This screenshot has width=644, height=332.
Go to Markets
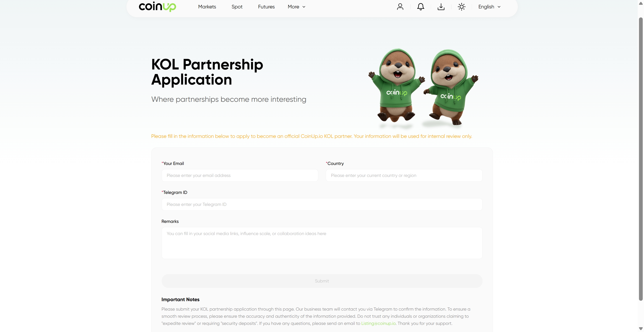[x=207, y=7]
